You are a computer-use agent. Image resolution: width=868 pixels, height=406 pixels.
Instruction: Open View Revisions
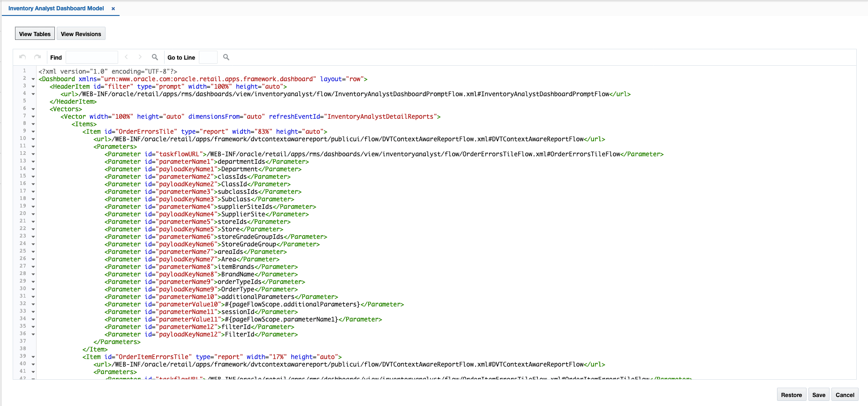click(81, 34)
